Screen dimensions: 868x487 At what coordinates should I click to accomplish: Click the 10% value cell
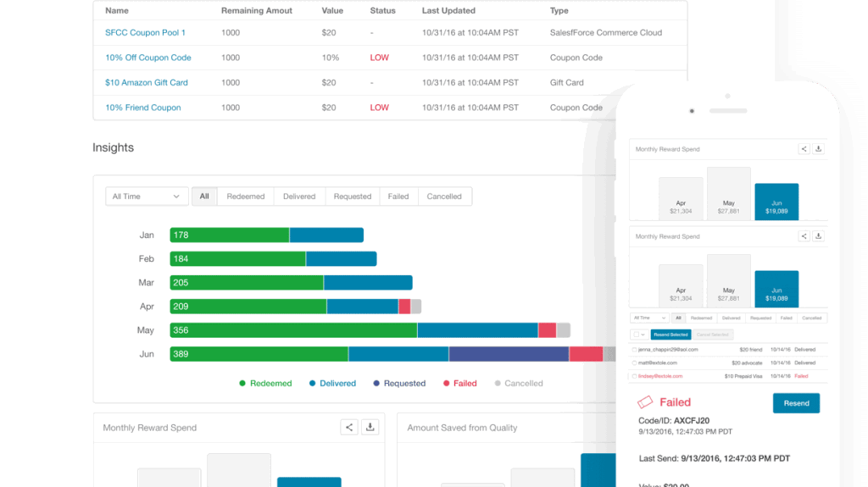[x=331, y=58]
